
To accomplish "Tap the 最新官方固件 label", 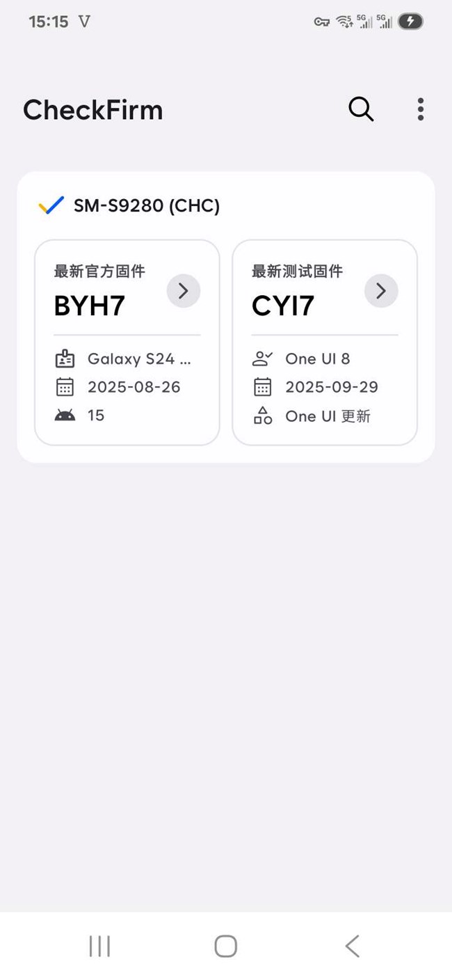I will 99,271.
